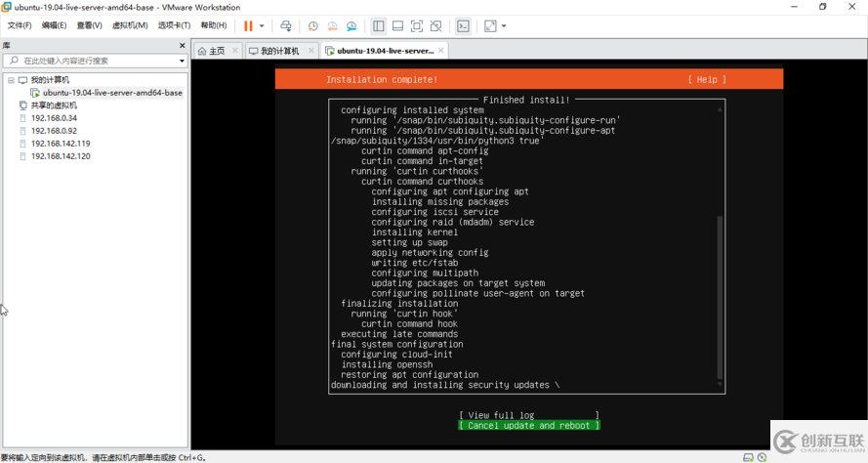Click the VMware Workstation title bar icon
This screenshot has width=868, height=463.
[7, 7]
